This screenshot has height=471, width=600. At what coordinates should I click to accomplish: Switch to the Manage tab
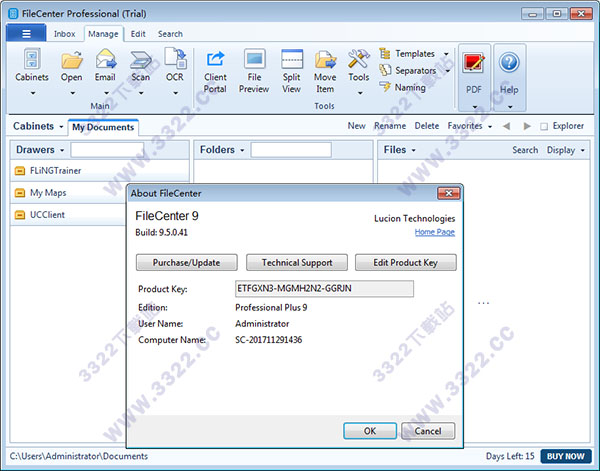pyautogui.click(x=103, y=34)
